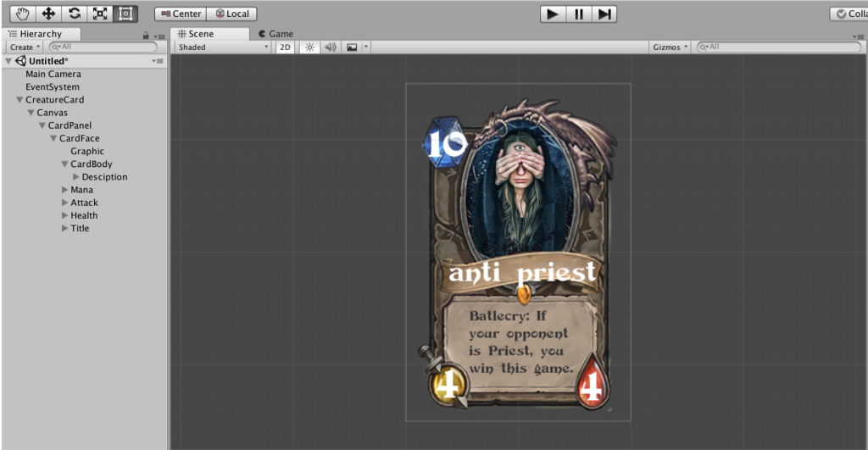Viewport: 868px width, 450px height.
Task: Select the Rect Transform tool
Action: click(125, 14)
